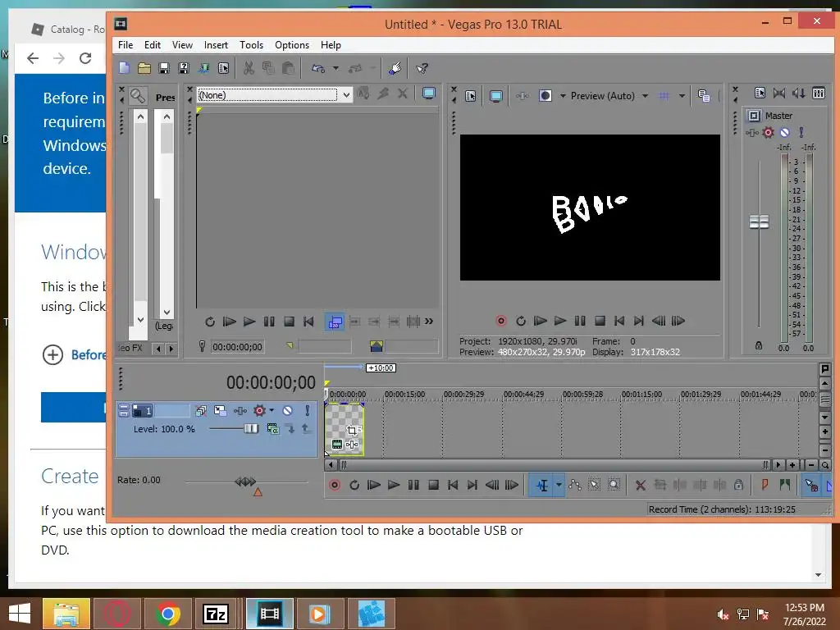Image resolution: width=840 pixels, height=630 pixels.
Task: Open the View menu
Action: click(x=182, y=45)
